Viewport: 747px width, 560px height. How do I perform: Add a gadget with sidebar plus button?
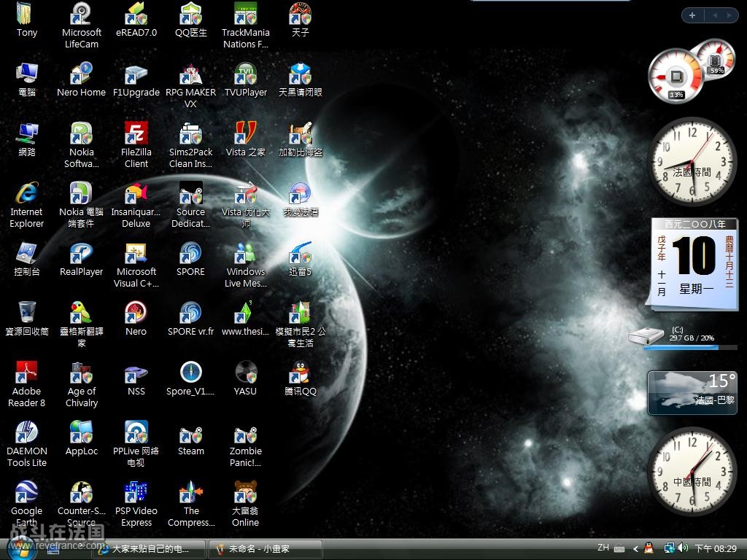pyautogui.click(x=692, y=15)
